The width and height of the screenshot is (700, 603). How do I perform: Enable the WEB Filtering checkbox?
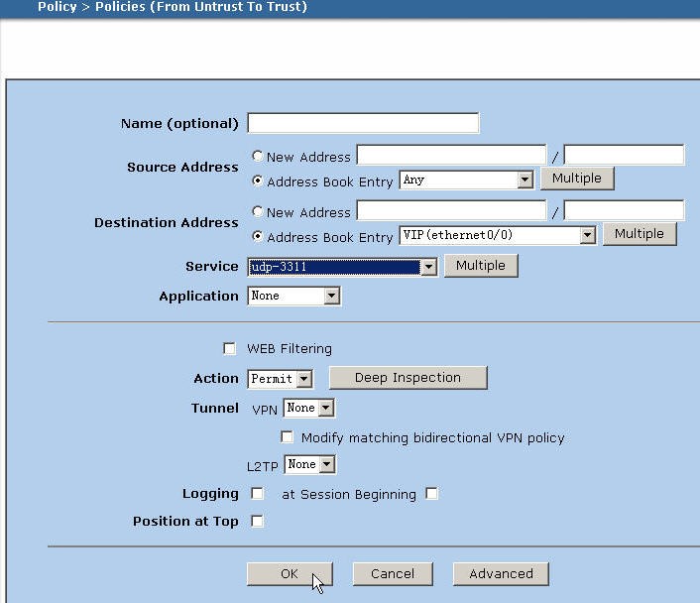click(230, 349)
